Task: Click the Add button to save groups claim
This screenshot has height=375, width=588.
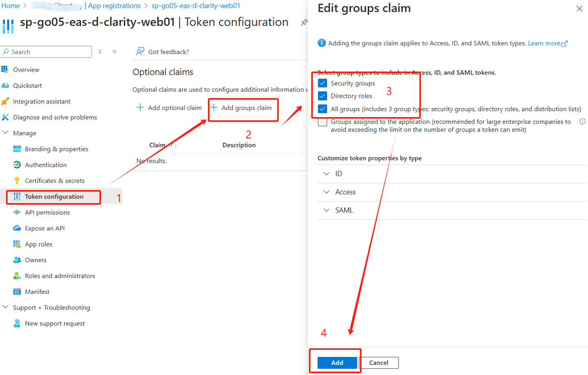Action: (337, 363)
